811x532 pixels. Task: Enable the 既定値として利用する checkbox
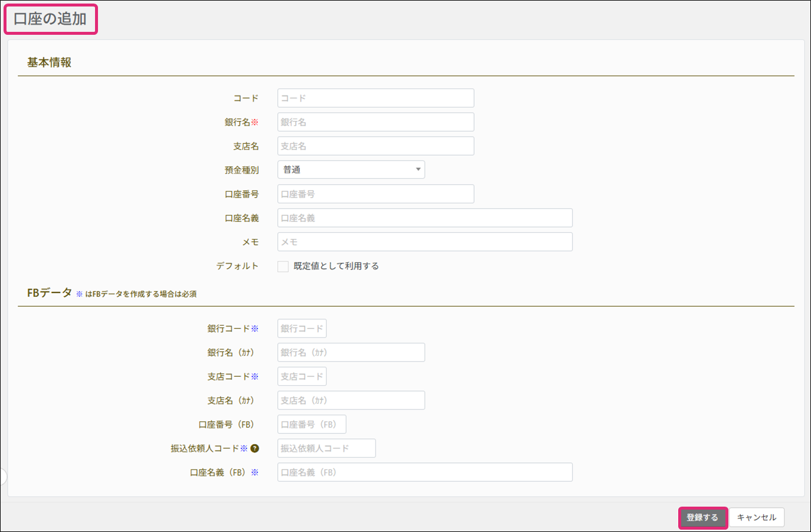283,267
